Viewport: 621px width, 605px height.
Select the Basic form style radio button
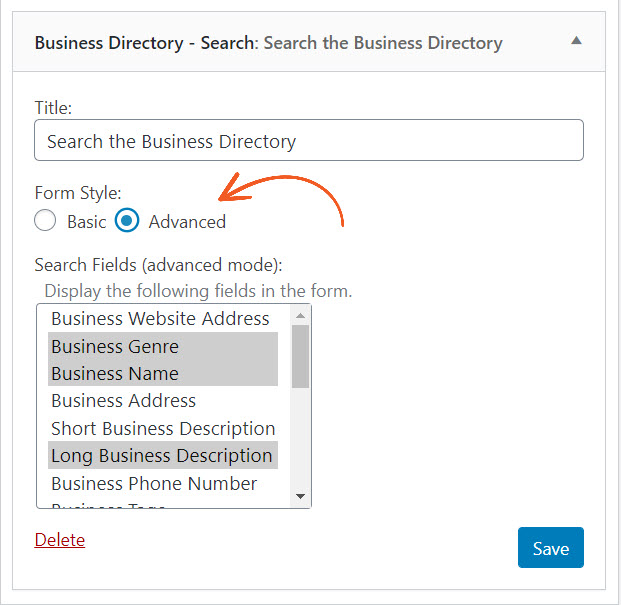click(45, 221)
